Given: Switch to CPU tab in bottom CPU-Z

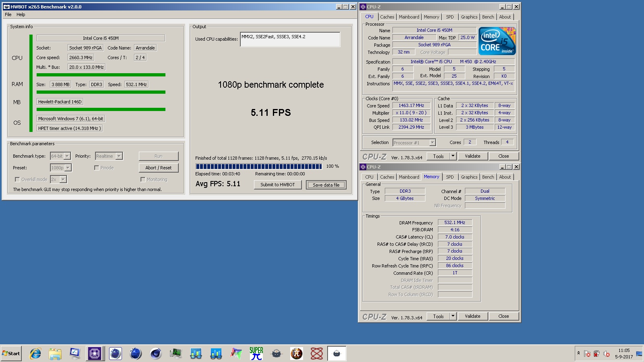Looking at the screenshot, I should coord(369,177).
